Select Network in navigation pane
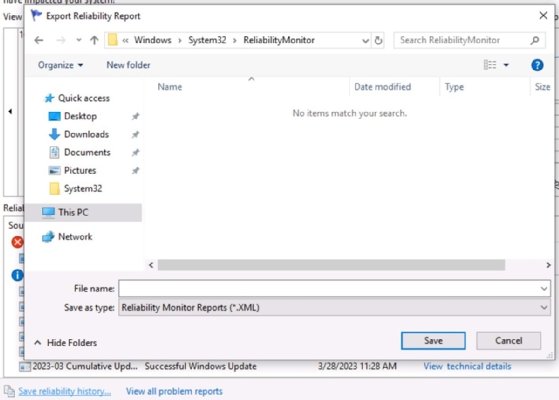Screen dimensions: 559x400 pyautogui.click(x=75, y=237)
